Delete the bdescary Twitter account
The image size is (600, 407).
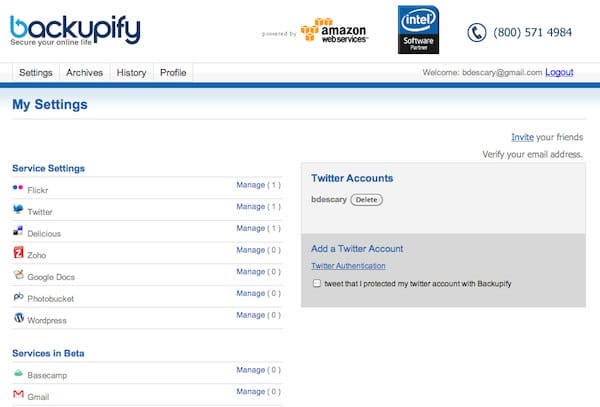(x=366, y=200)
